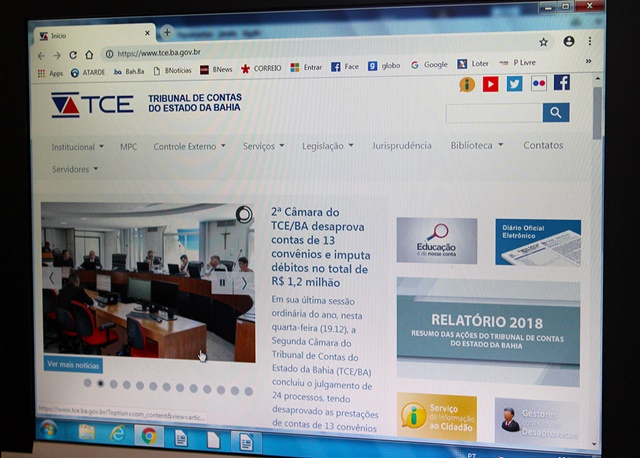
Task: Select the Contatos menu item
Action: (x=543, y=145)
